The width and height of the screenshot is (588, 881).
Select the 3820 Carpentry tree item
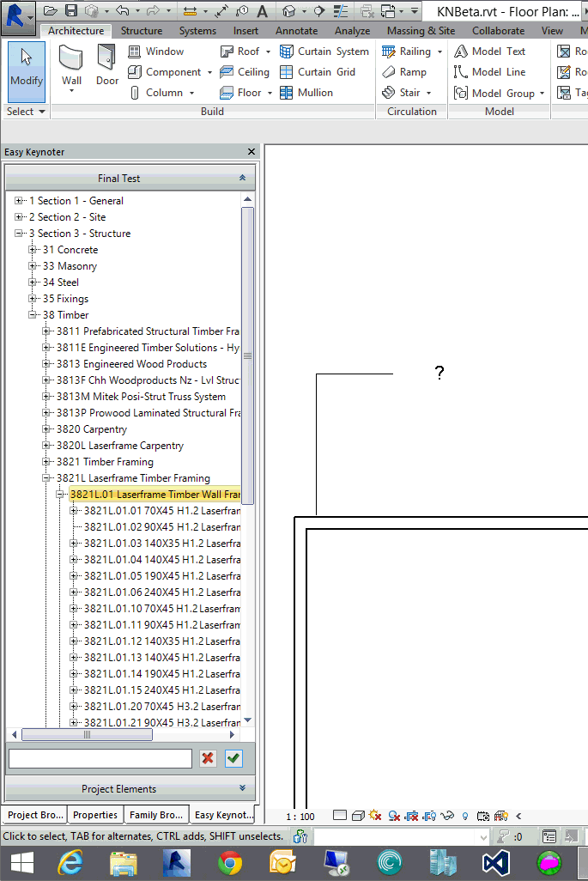92,429
